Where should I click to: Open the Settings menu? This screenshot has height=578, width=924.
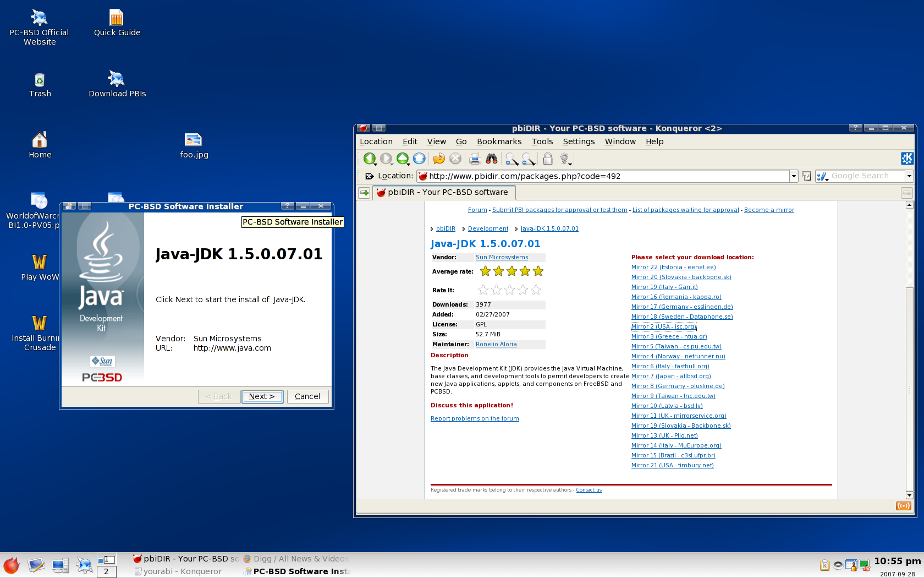579,141
